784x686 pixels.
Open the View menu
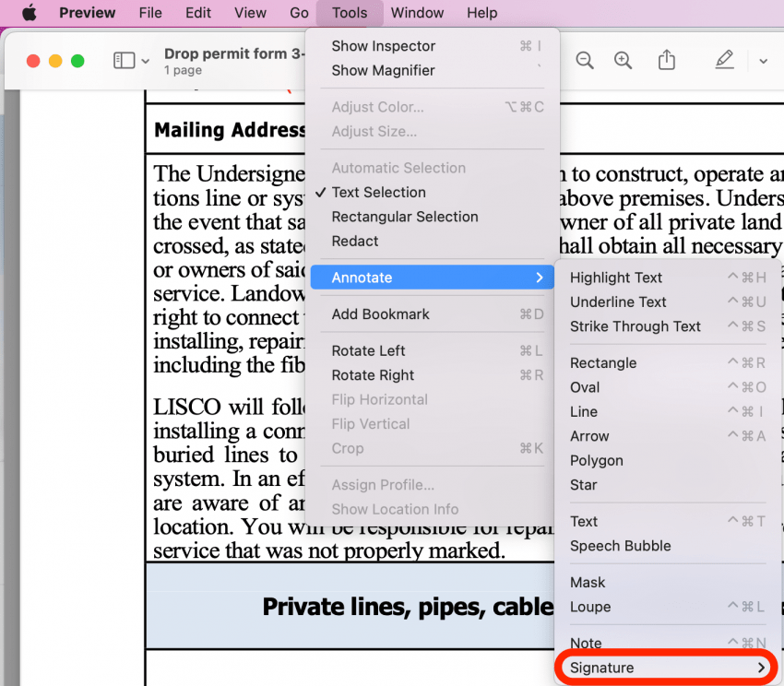250,13
